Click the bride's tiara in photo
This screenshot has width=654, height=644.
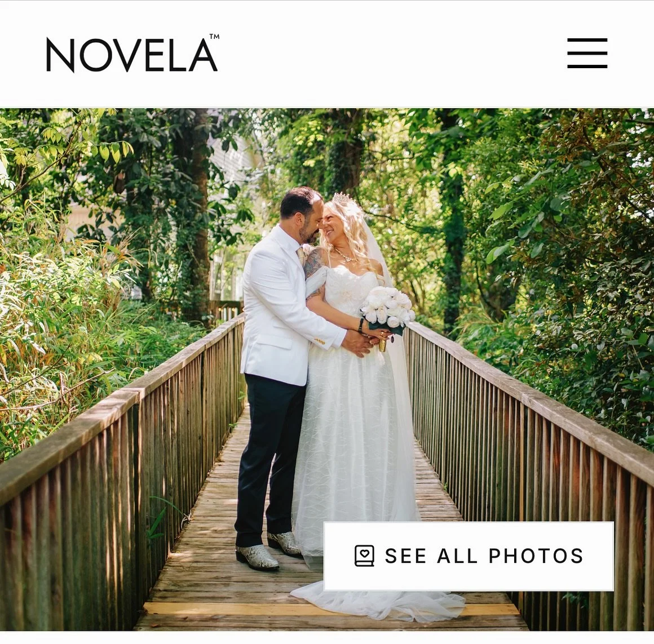[x=342, y=198]
